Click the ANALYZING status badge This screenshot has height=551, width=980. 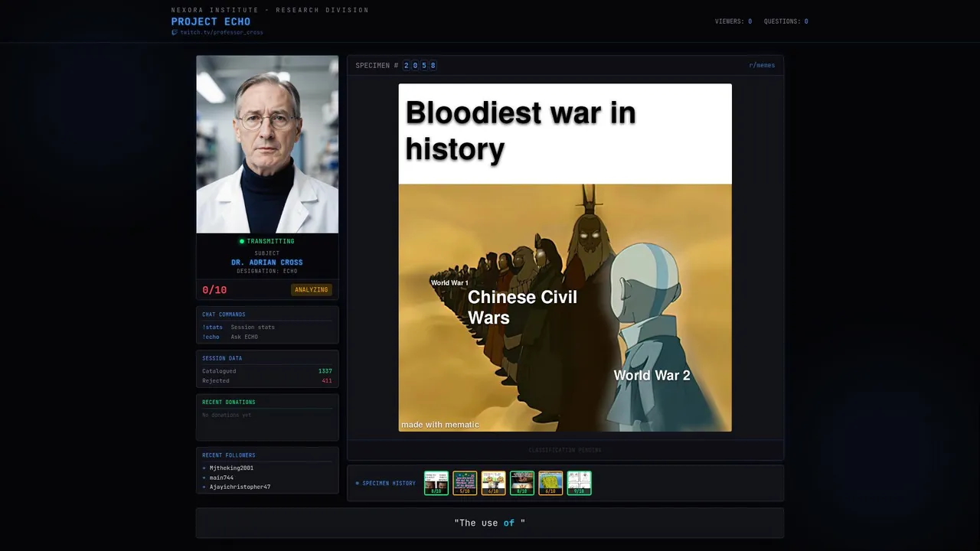(312, 290)
